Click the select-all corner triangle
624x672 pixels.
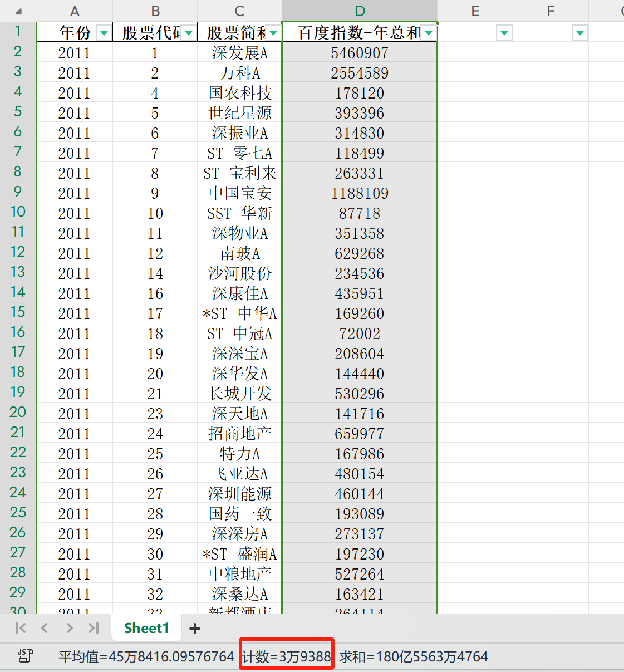click(18, 11)
